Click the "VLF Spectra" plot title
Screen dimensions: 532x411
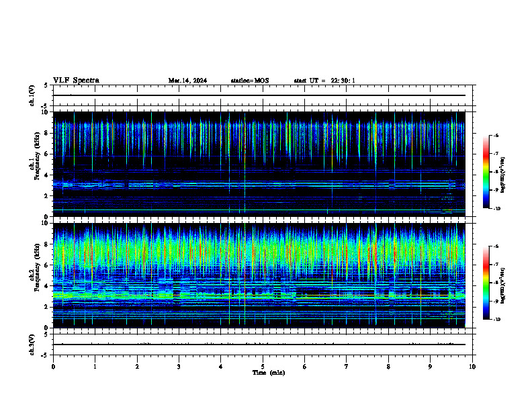click(76, 80)
